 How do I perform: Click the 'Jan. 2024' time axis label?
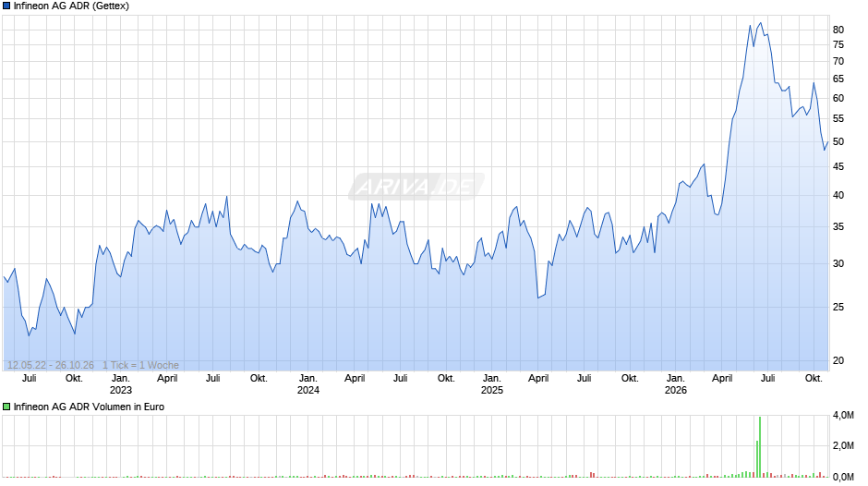(308, 384)
